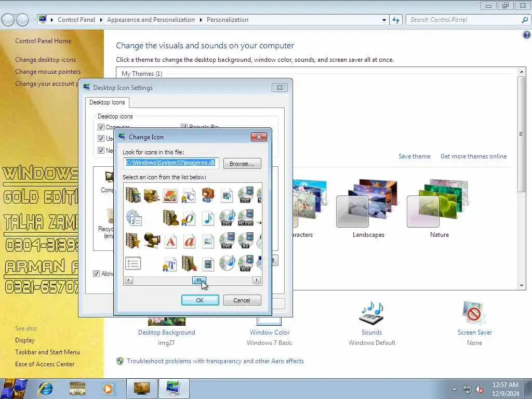Click Change mouse pointers link

point(48,72)
